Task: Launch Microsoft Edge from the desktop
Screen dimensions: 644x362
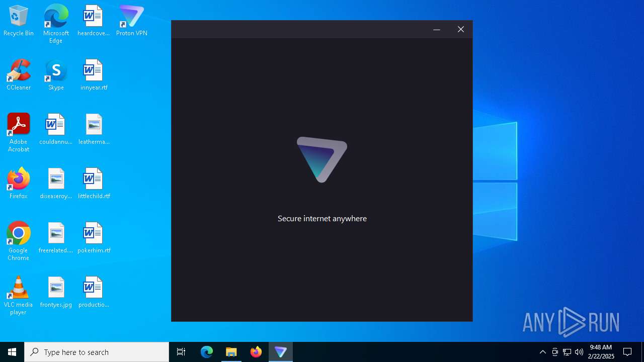Action: [x=56, y=24]
